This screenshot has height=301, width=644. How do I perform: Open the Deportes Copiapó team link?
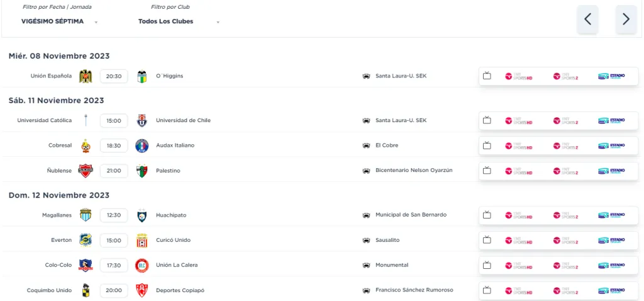[x=180, y=290]
